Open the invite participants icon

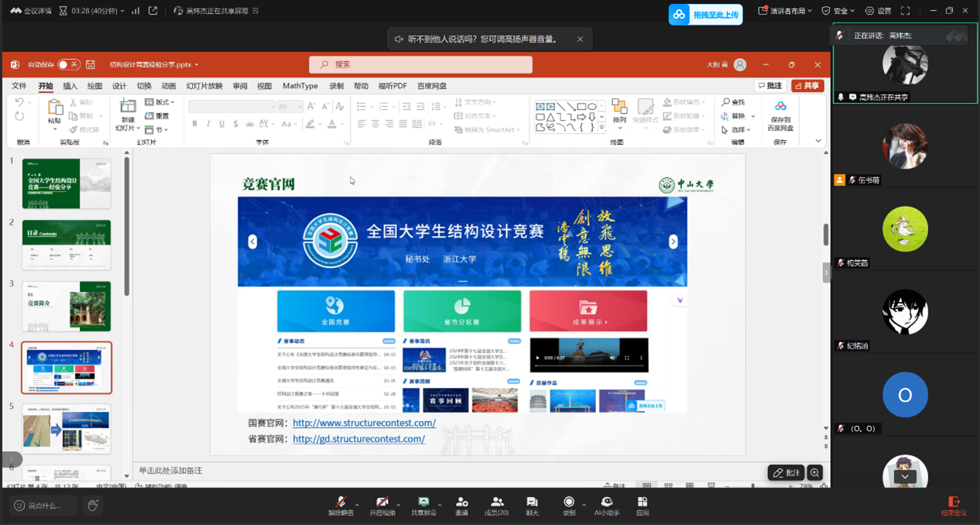coord(461,504)
